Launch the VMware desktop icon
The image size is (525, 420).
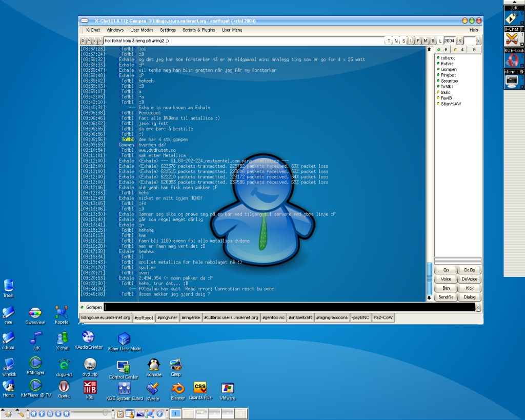pyautogui.click(x=227, y=391)
